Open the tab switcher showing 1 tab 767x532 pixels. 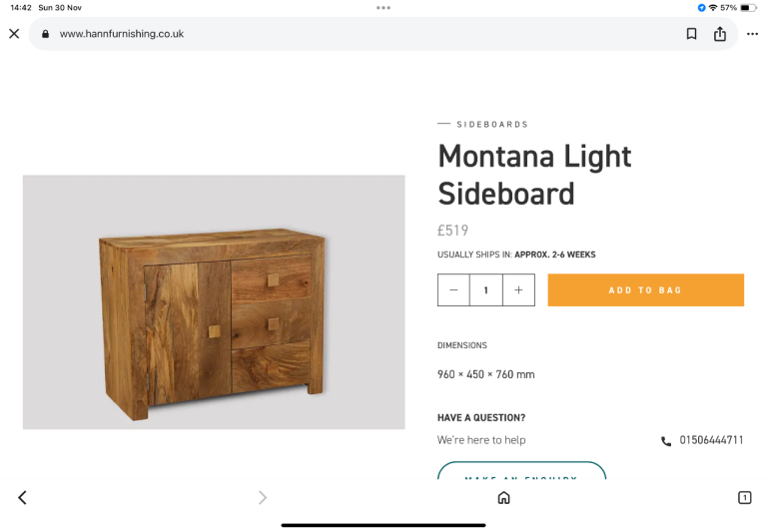click(x=744, y=497)
